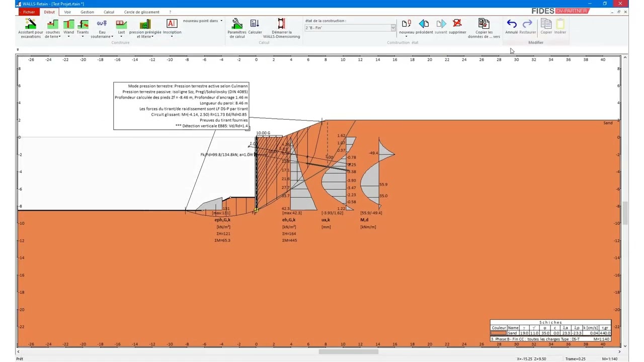Click the Sand color swatch in legend
Screen dimensions: 644x362
499,333
